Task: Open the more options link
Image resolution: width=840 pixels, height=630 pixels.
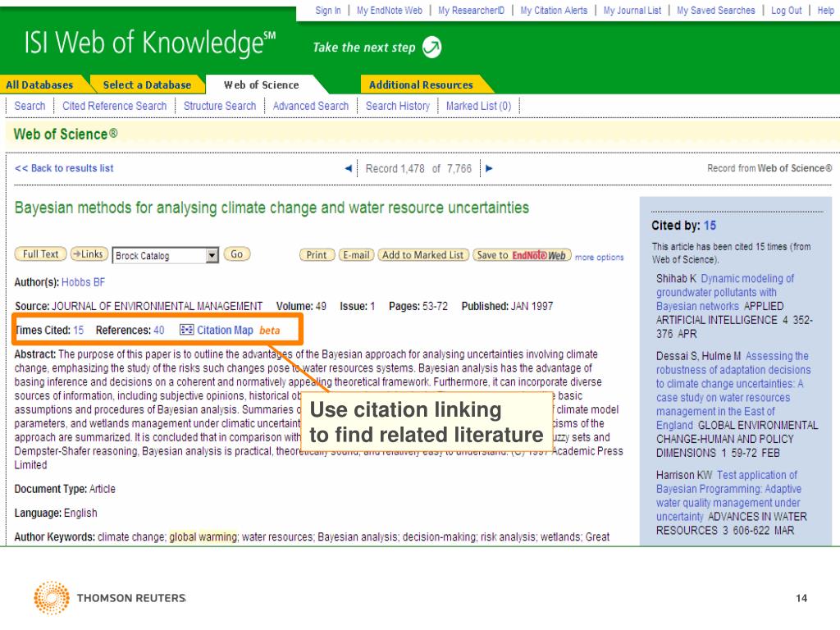Action: coord(600,257)
